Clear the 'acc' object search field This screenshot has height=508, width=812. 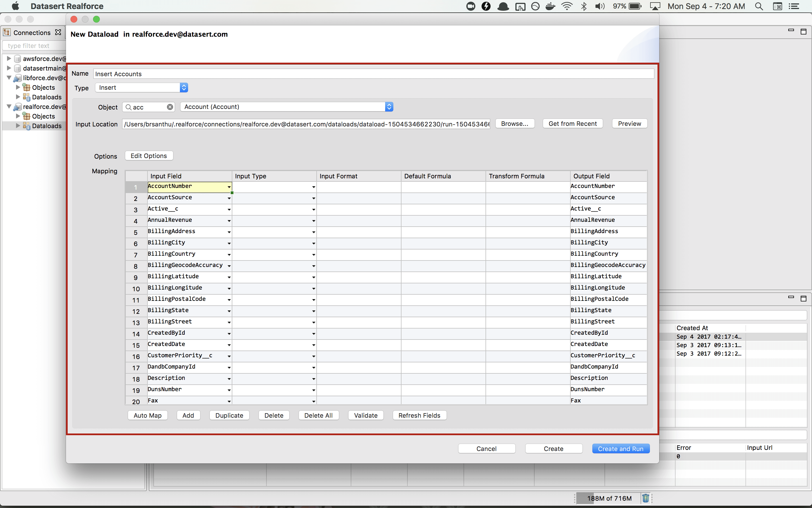click(x=170, y=107)
